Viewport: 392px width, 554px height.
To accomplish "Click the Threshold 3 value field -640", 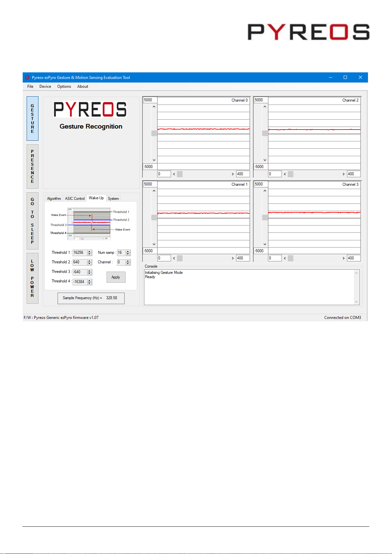I will pyautogui.click(x=80, y=272).
